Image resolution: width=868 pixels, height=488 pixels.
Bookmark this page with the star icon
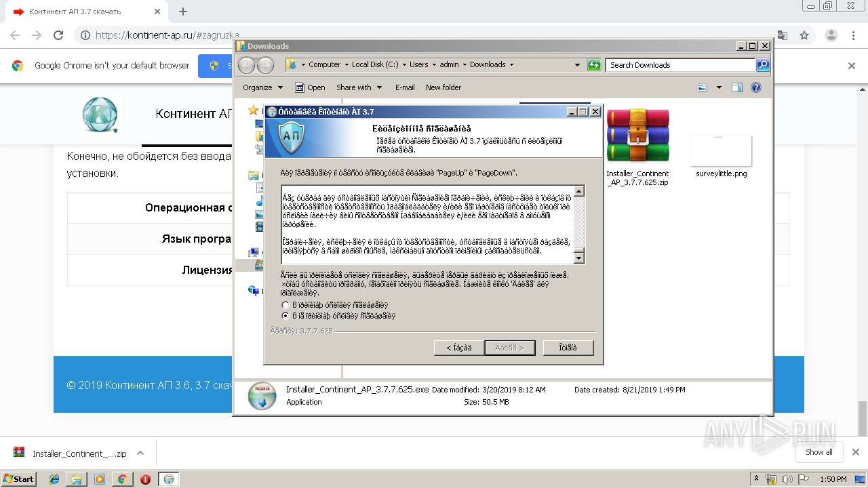(x=804, y=35)
